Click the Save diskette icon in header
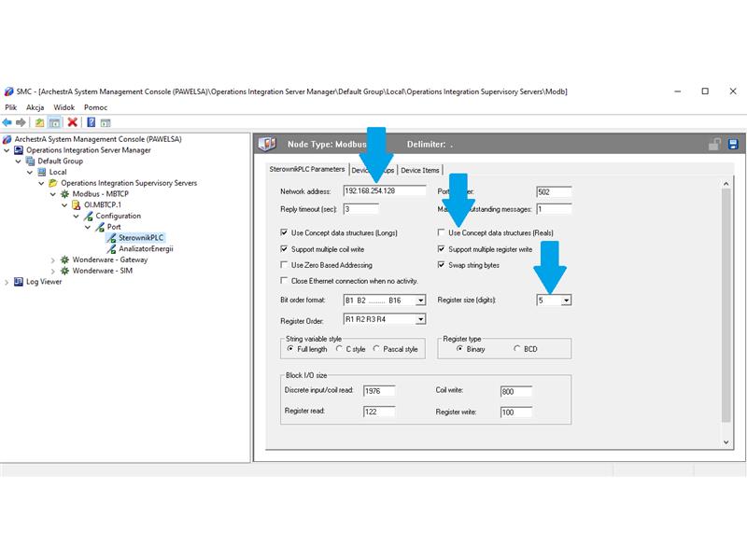The height and width of the screenshot is (560, 747). [733, 145]
